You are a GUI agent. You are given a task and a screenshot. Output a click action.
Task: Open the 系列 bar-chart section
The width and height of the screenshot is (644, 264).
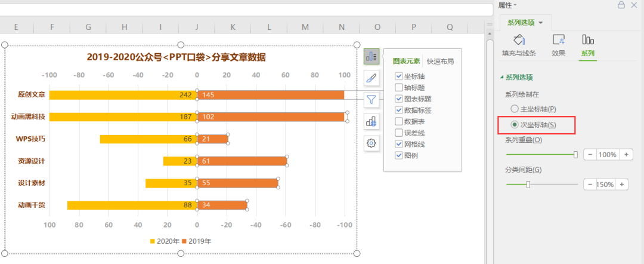tap(588, 45)
